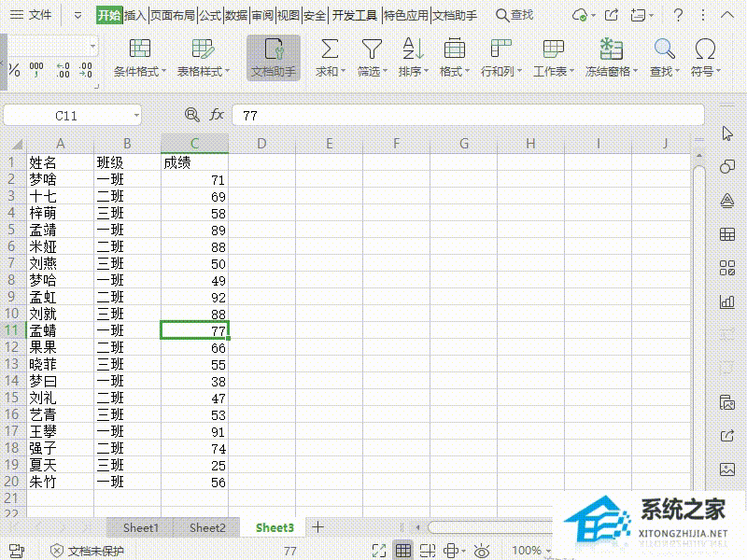Select row header 5

pos(12,230)
